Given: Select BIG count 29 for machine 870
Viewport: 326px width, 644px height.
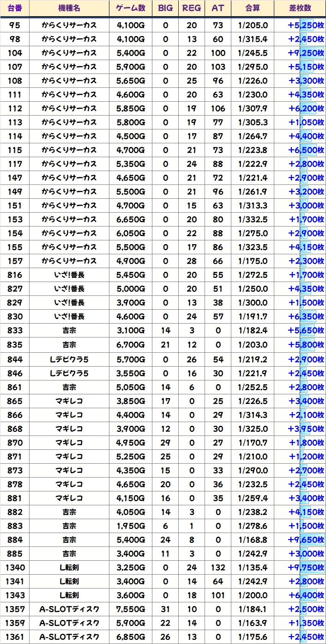Looking at the screenshot, I should point(166,442).
